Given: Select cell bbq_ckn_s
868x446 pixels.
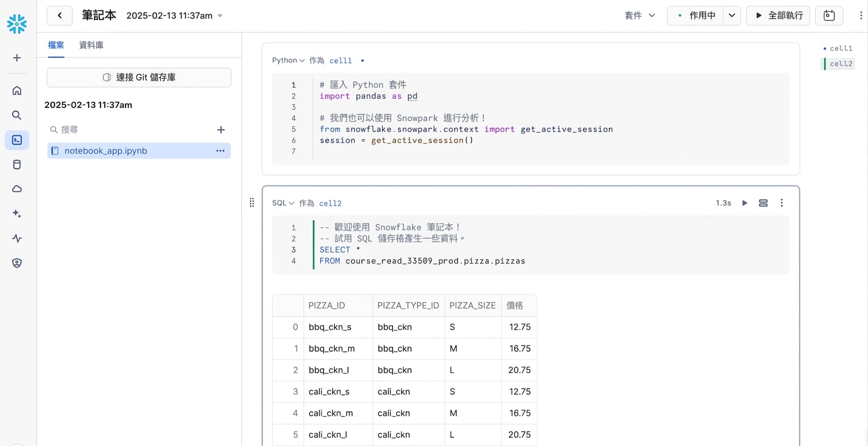Looking at the screenshot, I should coord(338,327).
